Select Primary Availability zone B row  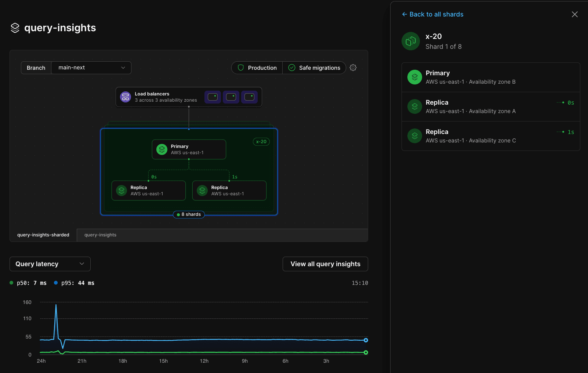coord(491,77)
